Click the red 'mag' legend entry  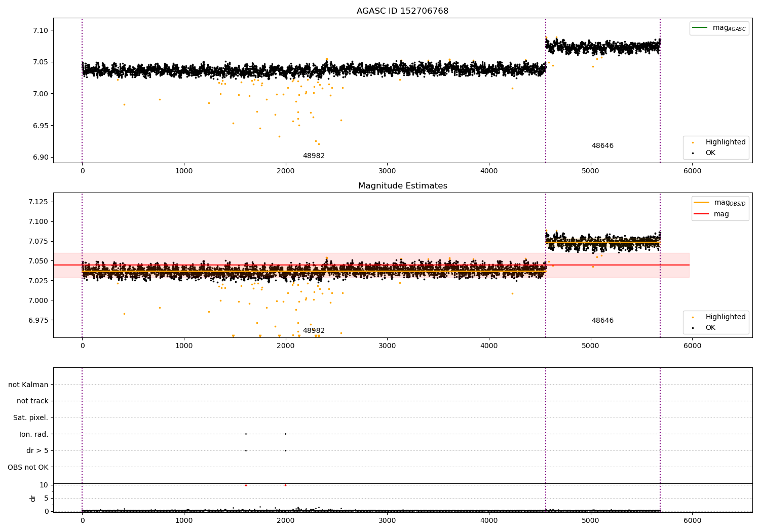point(711,214)
